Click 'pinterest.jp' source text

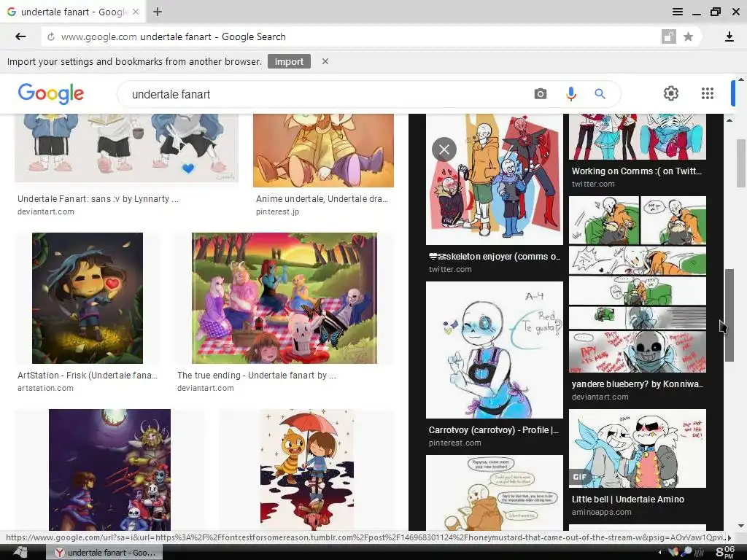277,211
